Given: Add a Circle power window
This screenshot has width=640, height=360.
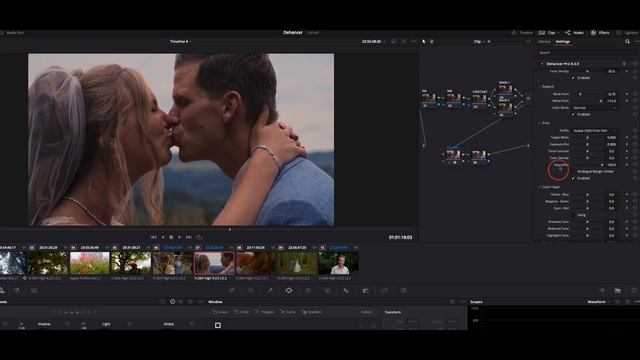Looking at the screenshot, I should click(x=242, y=312).
